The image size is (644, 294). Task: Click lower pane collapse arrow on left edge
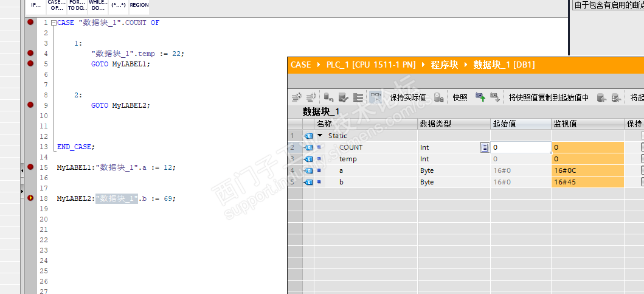pos(22,190)
